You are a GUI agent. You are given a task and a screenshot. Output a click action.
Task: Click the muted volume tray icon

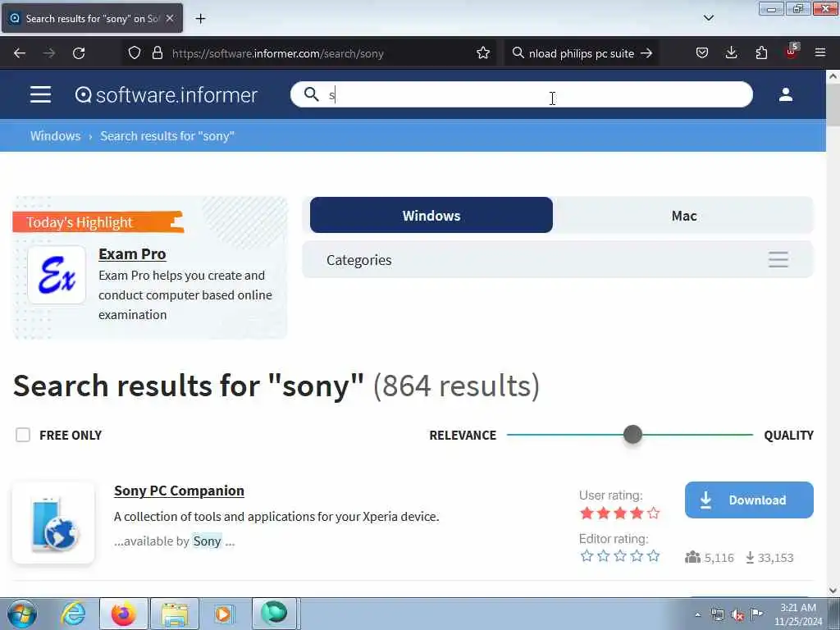click(x=737, y=614)
